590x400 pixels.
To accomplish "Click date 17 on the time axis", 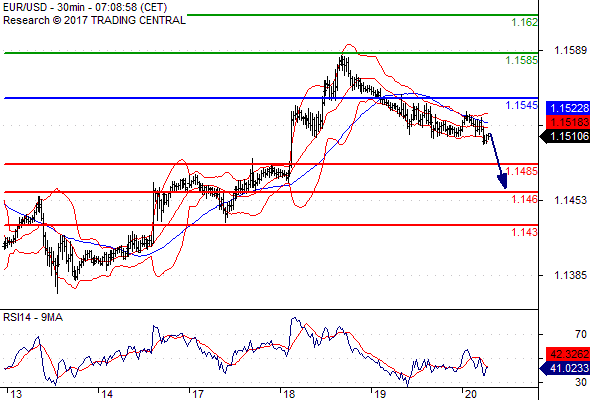I will 198,394.
